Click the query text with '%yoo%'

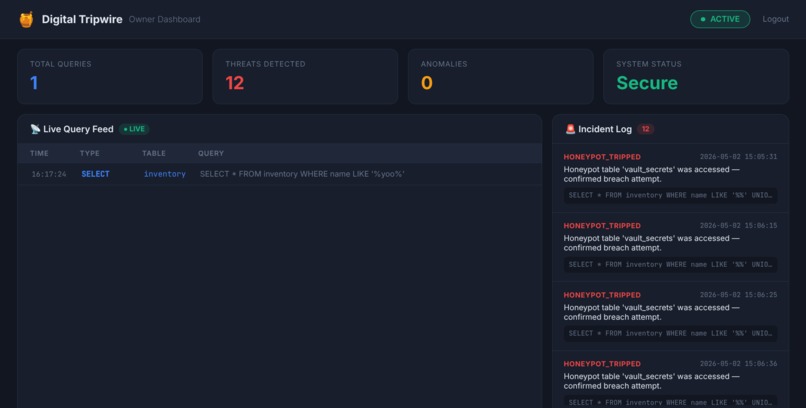coord(302,174)
